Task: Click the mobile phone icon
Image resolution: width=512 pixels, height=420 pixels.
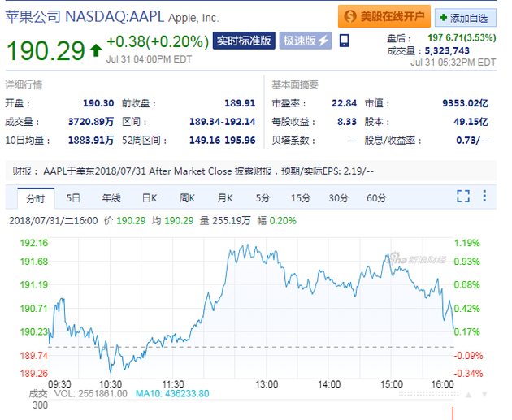Action: pyautogui.click(x=344, y=41)
